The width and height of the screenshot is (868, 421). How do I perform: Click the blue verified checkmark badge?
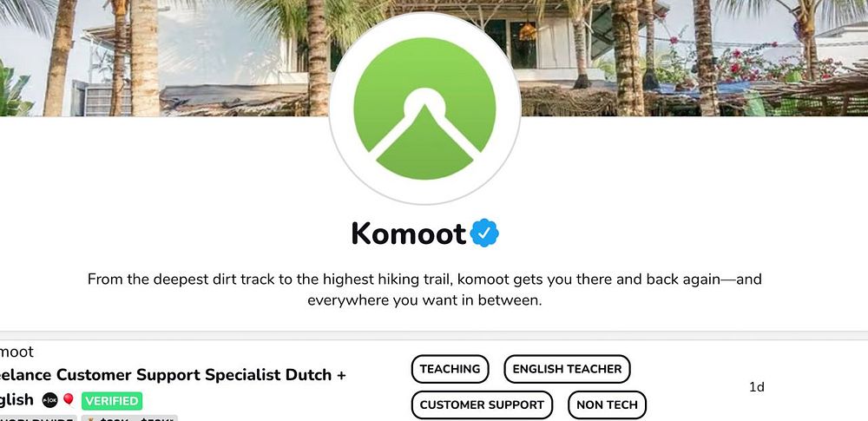[x=484, y=234]
